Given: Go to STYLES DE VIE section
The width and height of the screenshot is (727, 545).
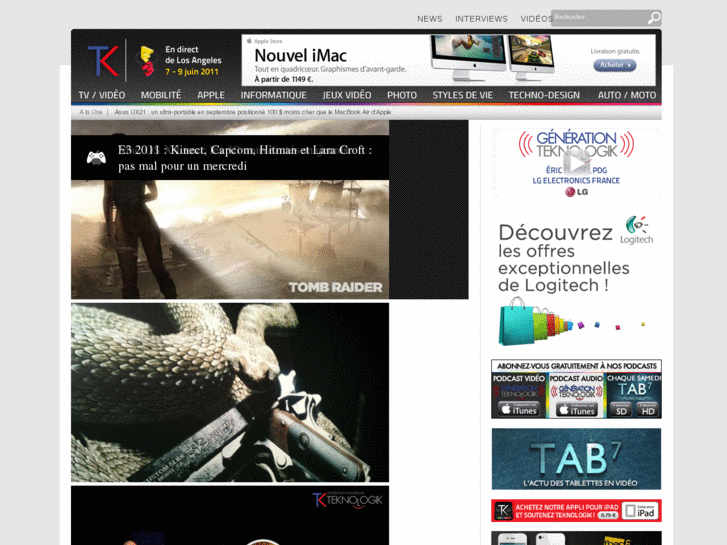Looking at the screenshot, I should [462, 95].
